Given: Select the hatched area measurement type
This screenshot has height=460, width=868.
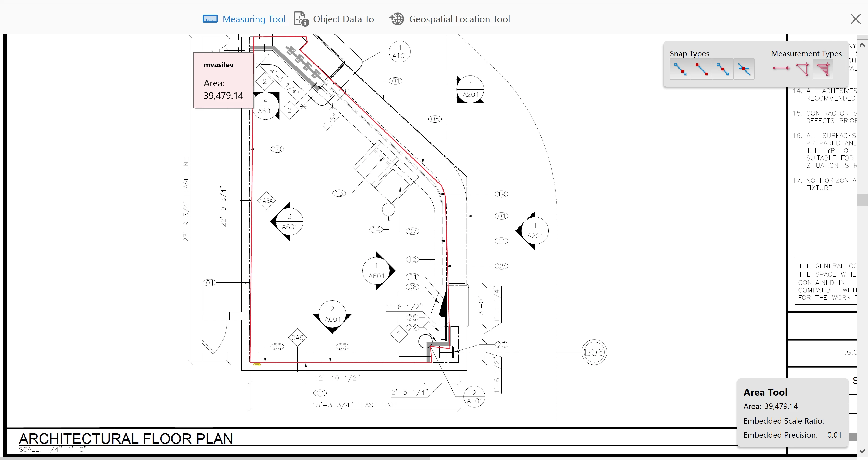Looking at the screenshot, I should (x=823, y=69).
